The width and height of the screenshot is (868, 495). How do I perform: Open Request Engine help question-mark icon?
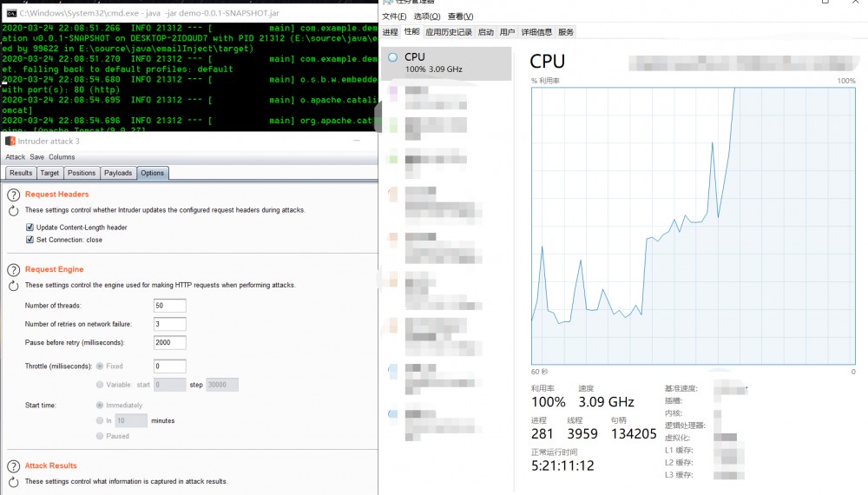click(13, 270)
